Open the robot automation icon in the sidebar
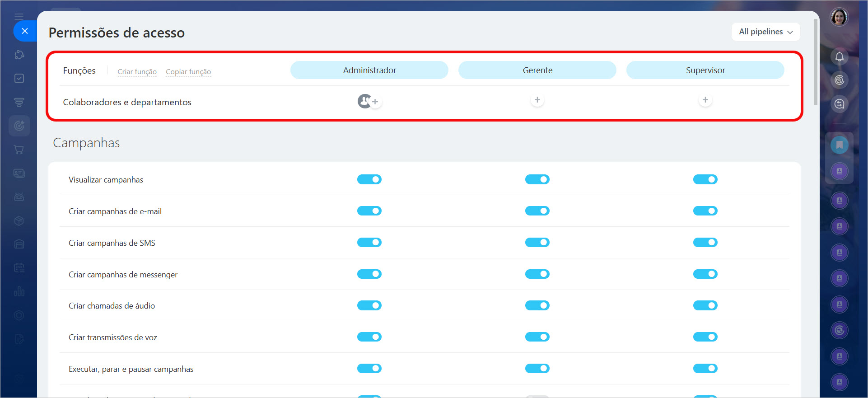 pyautogui.click(x=19, y=197)
